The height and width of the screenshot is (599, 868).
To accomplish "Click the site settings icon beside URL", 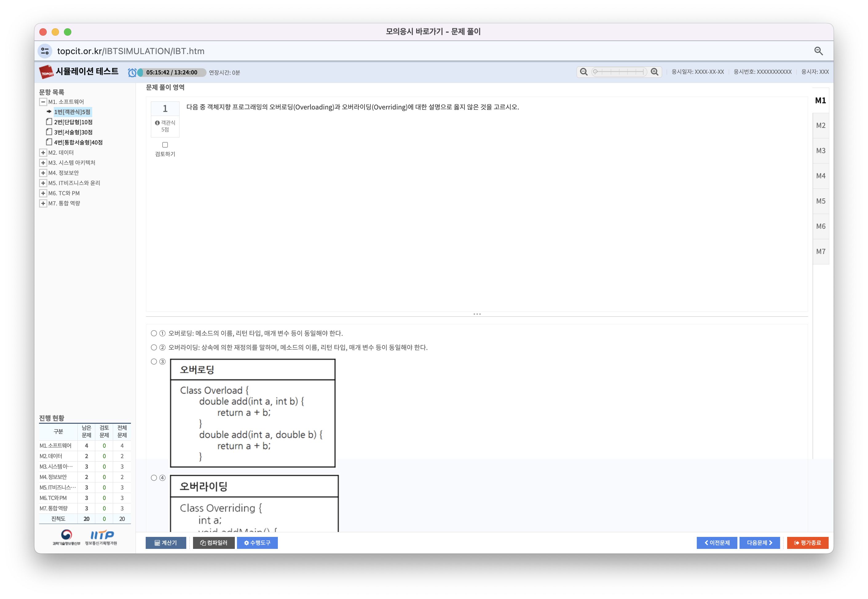I will (45, 51).
